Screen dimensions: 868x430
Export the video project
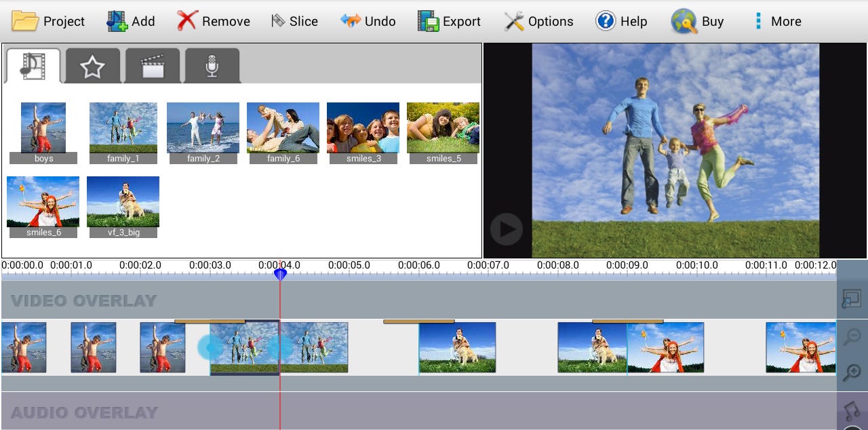[x=450, y=21]
